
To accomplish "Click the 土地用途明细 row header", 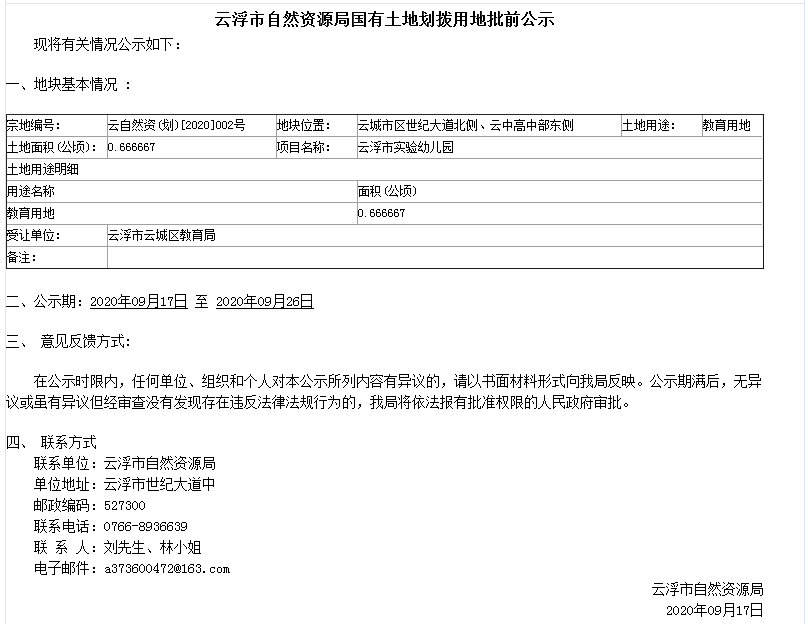I will click(43, 170).
